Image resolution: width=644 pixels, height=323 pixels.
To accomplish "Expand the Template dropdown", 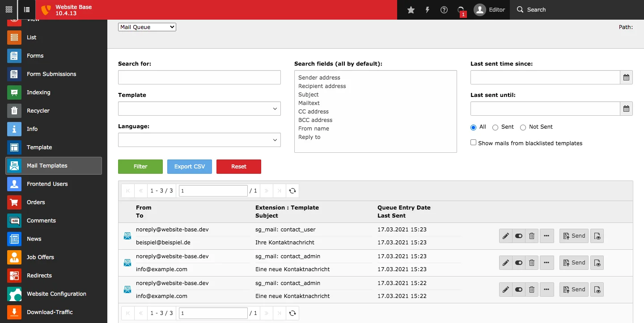I will click(199, 109).
